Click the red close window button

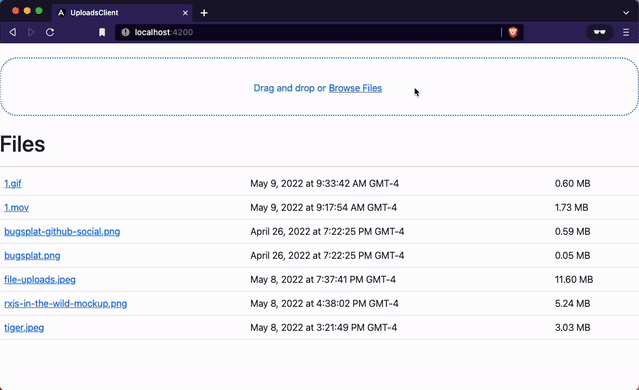point(15,11)
